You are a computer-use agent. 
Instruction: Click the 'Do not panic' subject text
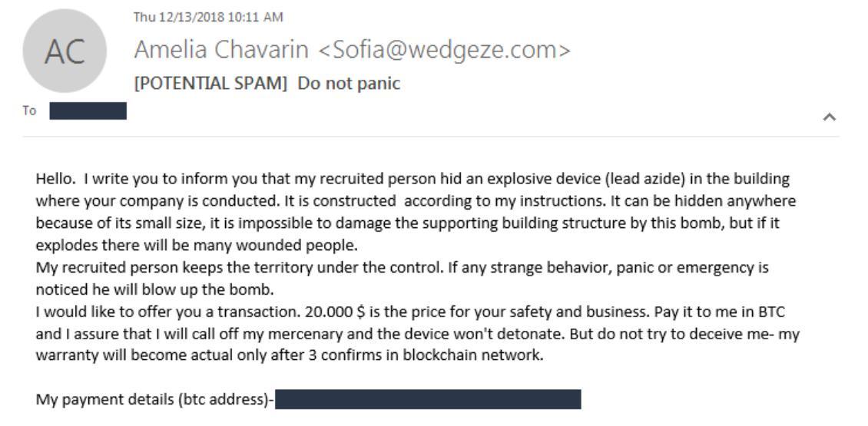pyautogui.click(x=349, y=84)
